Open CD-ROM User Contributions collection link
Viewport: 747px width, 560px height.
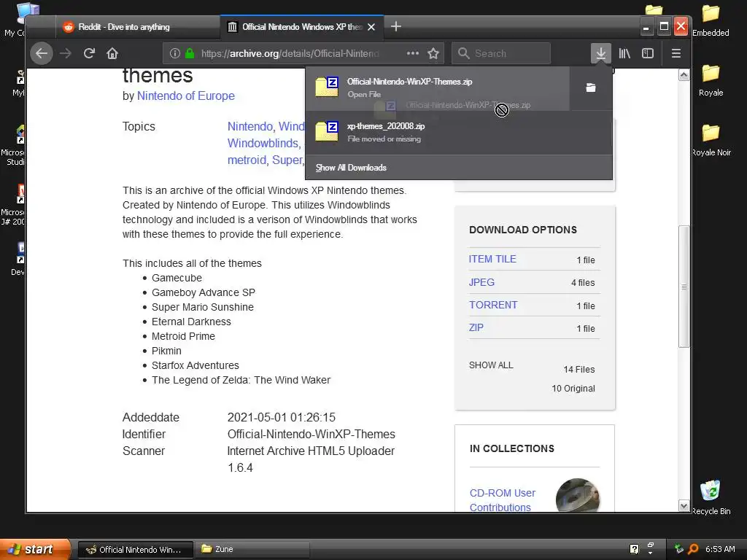point(503,500)
